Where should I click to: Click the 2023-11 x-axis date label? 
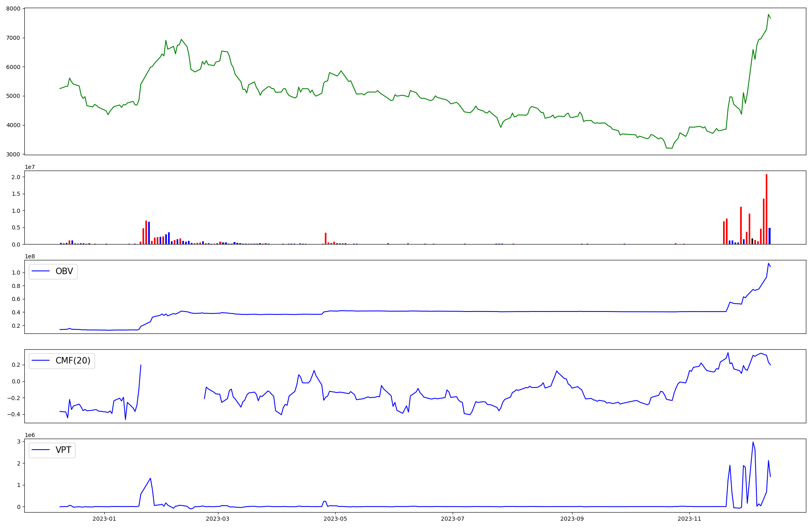click(x=689, y=519)
